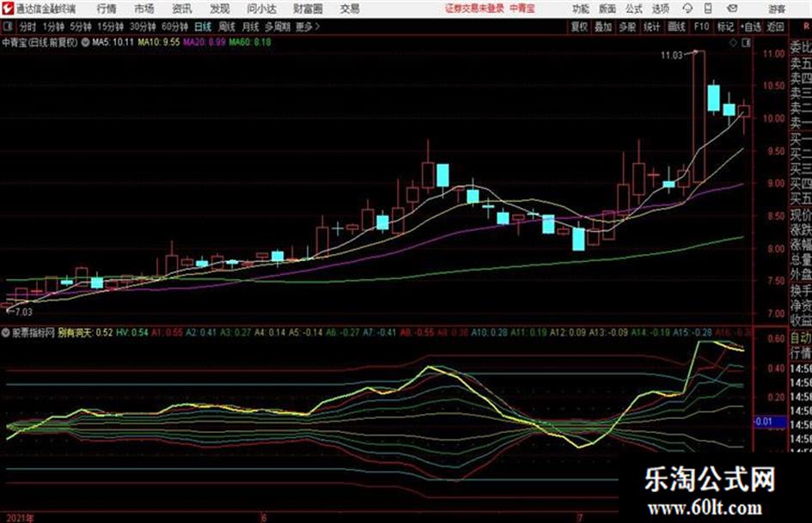The image size is (812, 523).
Task: Expand the 更多 > periods list
Action: (308, 27)
